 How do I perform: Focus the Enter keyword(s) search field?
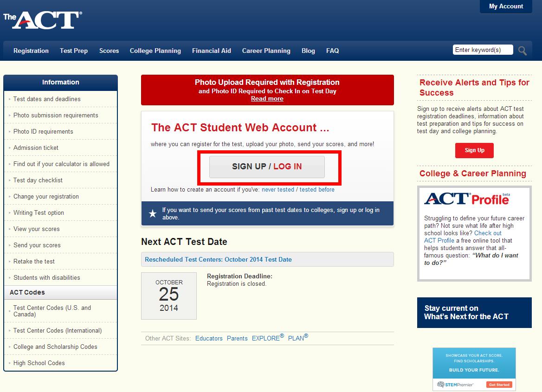483,50
